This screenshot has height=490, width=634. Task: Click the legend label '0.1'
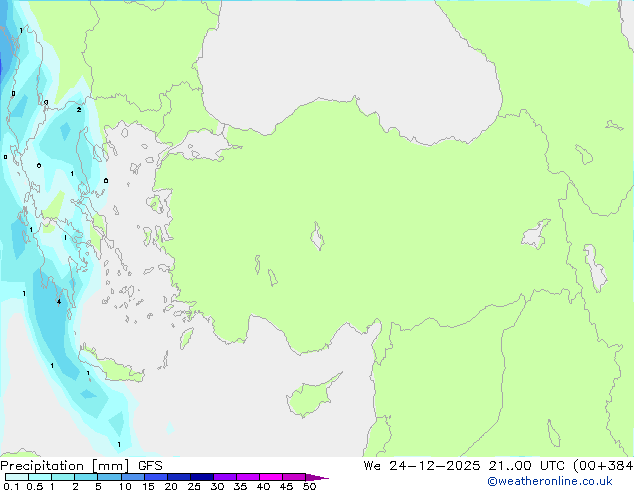(11, 486)
